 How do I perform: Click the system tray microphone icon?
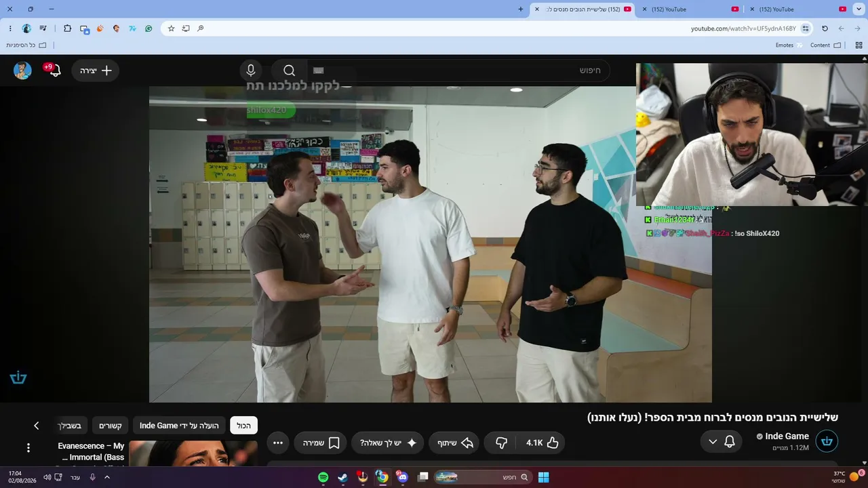tap(92, 477)
